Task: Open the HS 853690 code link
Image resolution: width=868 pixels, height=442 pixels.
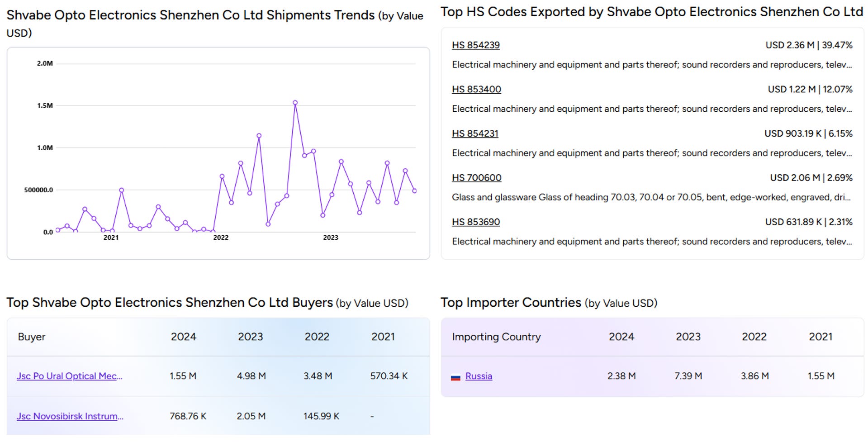Action: pyautogui.click(x=476, y=222)
